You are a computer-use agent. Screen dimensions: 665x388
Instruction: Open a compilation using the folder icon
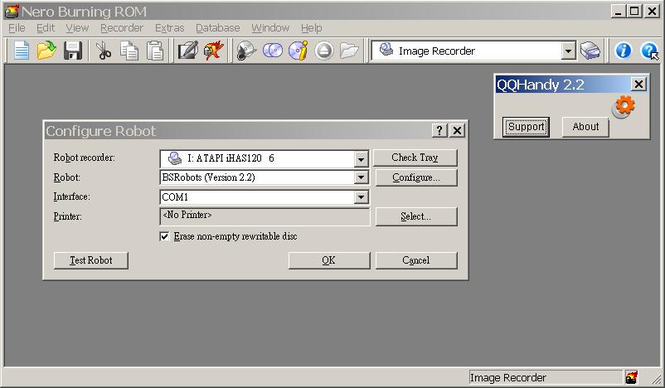click(x=47, y=51)
